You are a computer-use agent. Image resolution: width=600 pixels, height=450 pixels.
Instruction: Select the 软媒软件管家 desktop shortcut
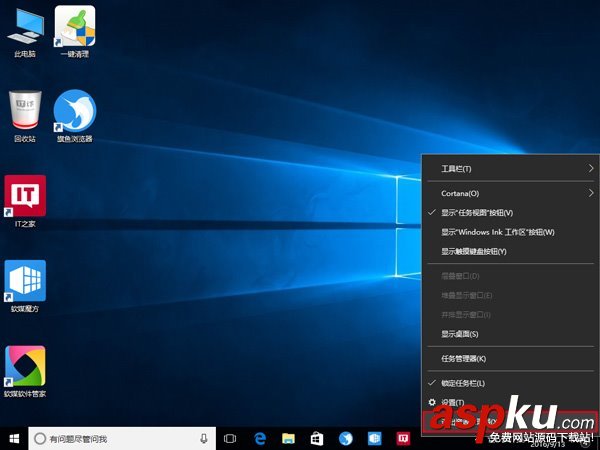pyautogui.click(x=25, y=372)
